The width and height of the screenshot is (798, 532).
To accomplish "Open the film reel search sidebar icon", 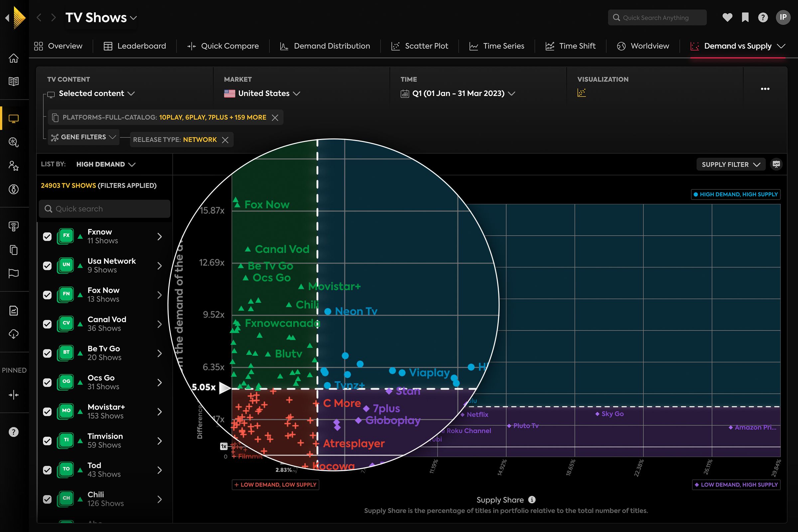I will (14, 142).
